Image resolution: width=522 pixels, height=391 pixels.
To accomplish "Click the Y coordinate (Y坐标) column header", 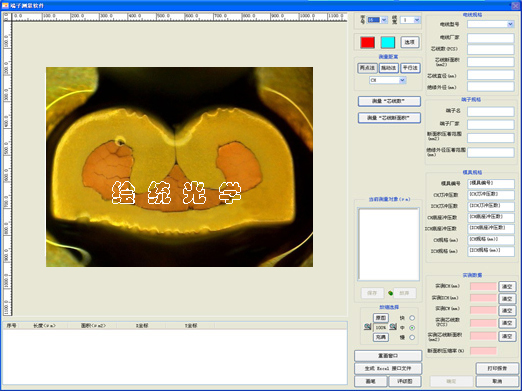I will coord(191,326).
